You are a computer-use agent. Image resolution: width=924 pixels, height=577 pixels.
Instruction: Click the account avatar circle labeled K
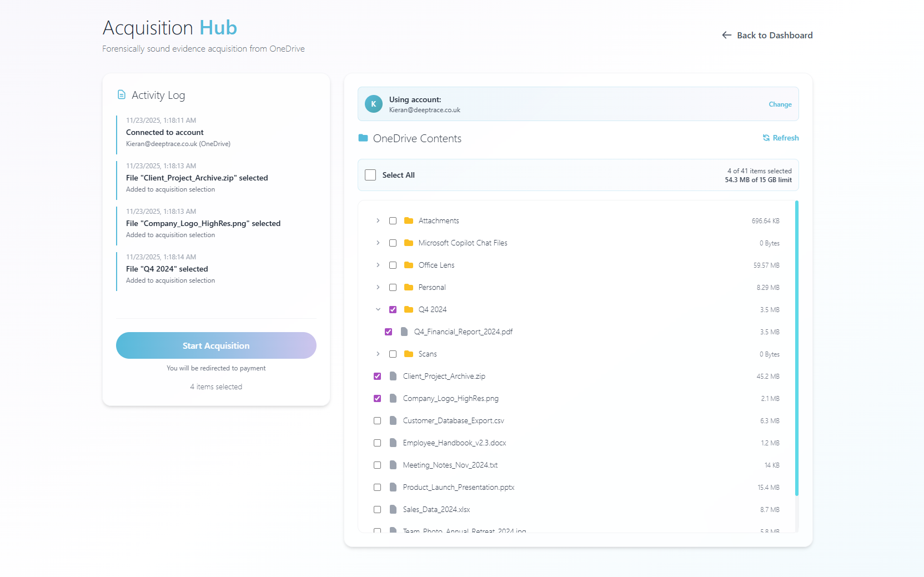point(373,104)
